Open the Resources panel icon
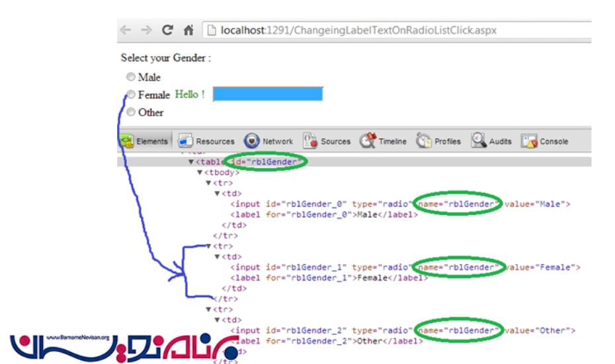The image size is (615, 364). pyautogui.click(x=186, y=141)
